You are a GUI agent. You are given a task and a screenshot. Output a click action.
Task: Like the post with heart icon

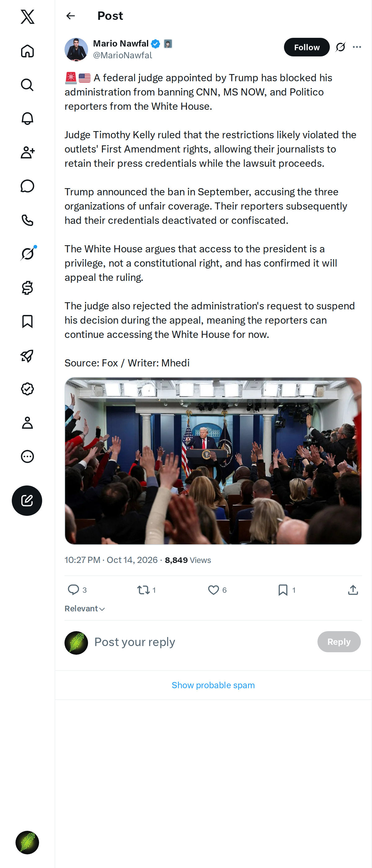tap(213, 590)
